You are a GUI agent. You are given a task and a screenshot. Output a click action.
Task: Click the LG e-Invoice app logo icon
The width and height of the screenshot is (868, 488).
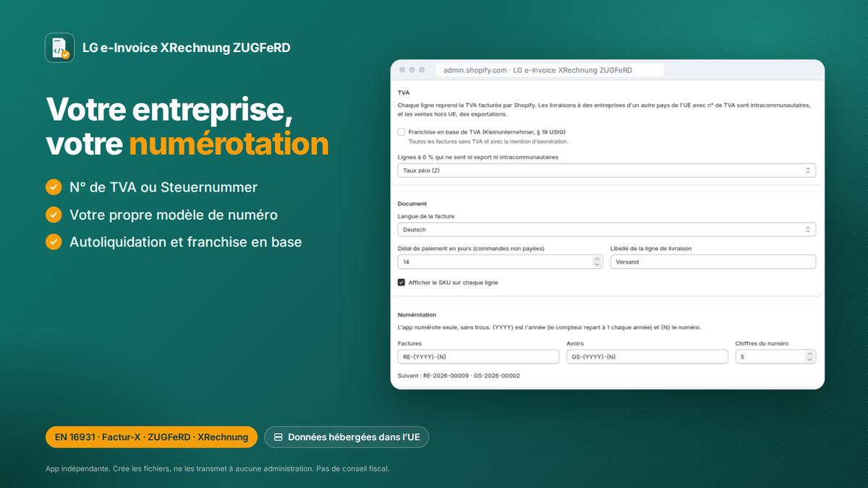59,48
